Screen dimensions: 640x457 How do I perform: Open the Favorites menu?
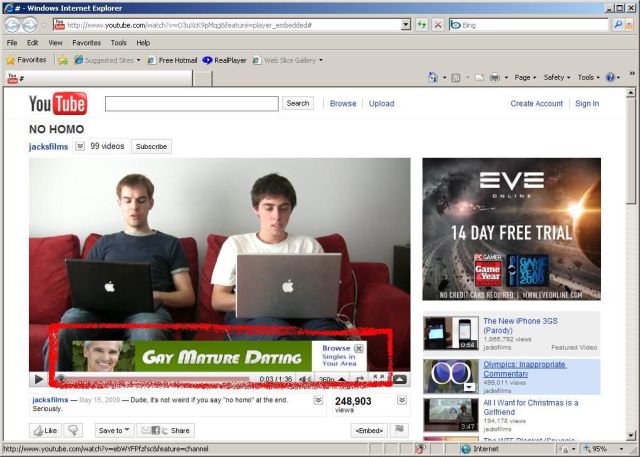(86, 43)
